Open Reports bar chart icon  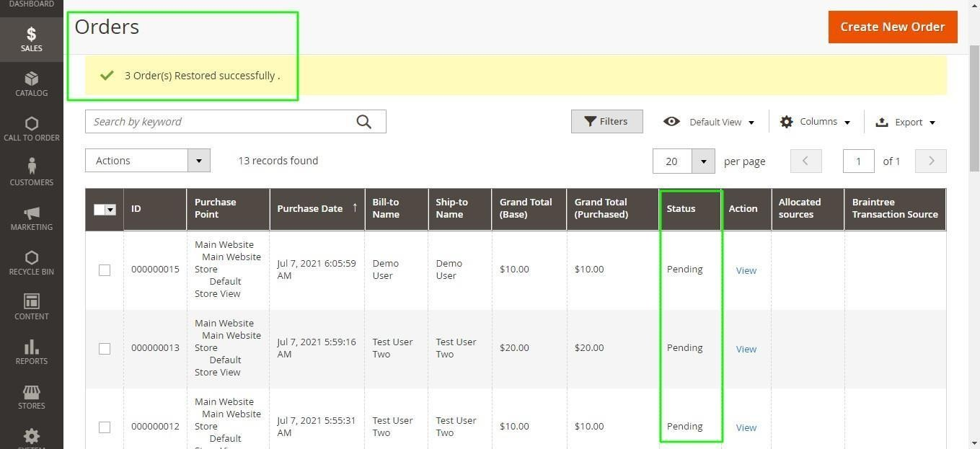point(31,352)
